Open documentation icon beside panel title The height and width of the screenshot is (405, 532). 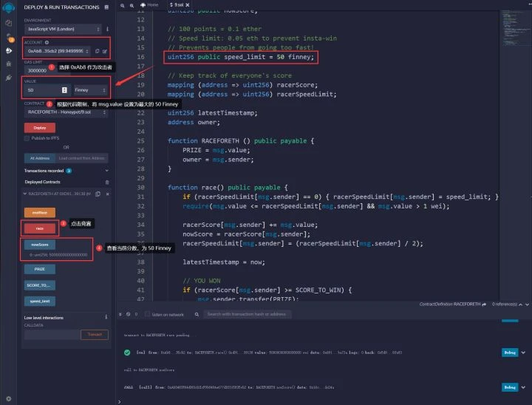(x=106, y=7)
